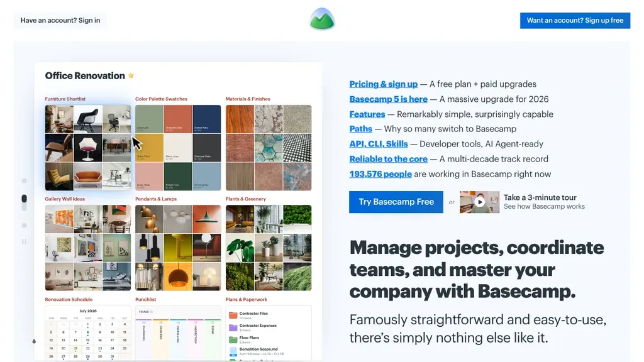Click the Color Palette Swatches heading
Viewport: 644px width, 362px height.
click(161, 99)
